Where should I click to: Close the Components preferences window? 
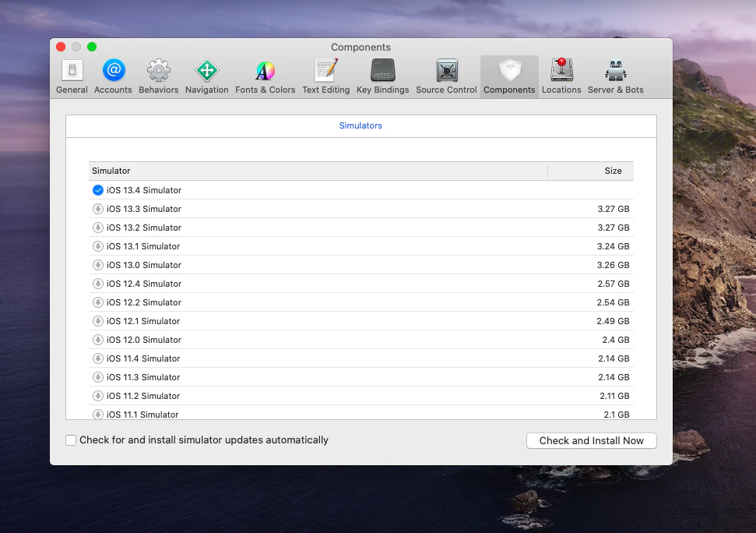(x=61, y=47)
